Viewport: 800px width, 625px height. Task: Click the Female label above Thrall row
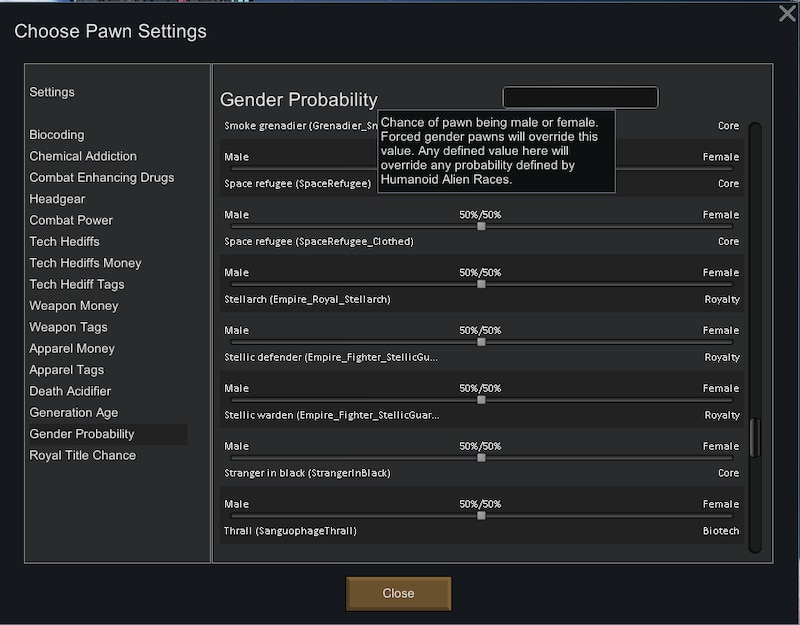pos(720,504)
